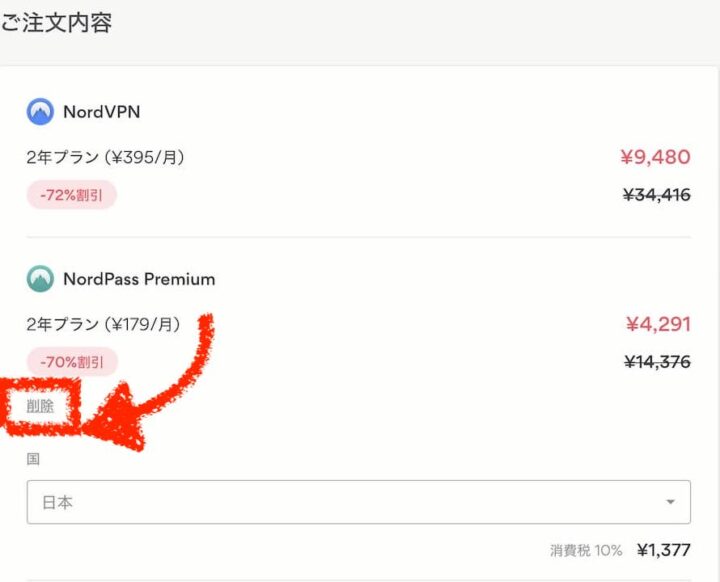The height and width of the screenshot is (582, 720).
Task: Click the struck-through ¥14,376 original price
Action: point(657,362)
